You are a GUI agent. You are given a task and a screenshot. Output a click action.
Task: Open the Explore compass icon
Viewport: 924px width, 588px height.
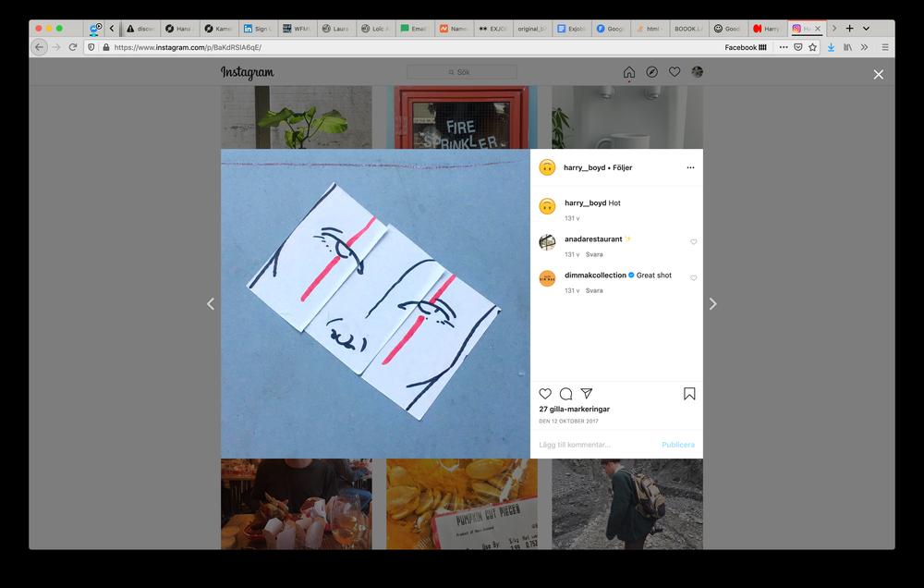651,72
